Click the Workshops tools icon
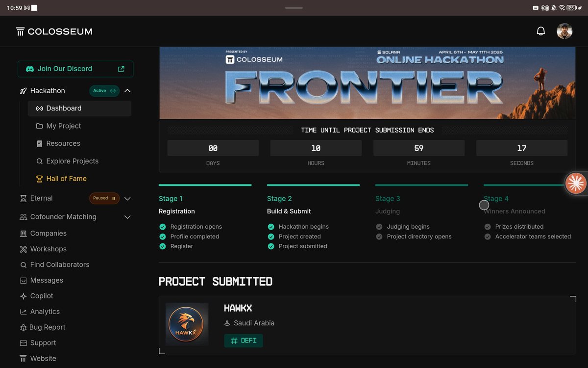 click(x=23, y=249)
